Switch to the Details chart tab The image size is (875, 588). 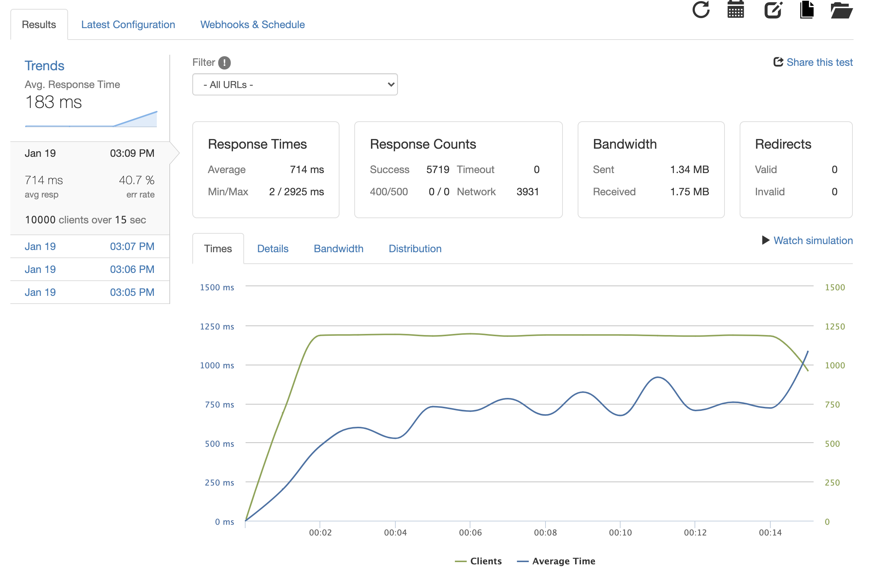click(x=273, y=249)
